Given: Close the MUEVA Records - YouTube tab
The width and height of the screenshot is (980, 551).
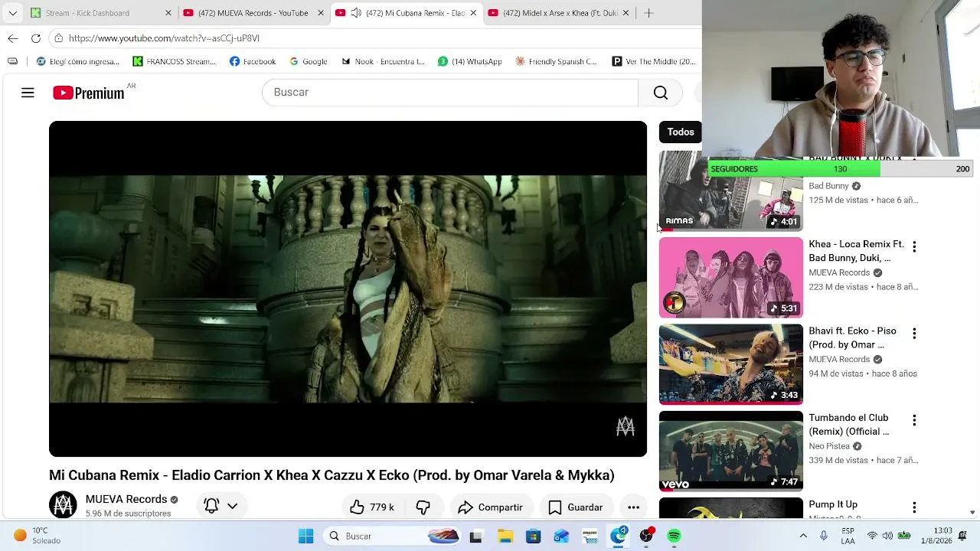Looking at the screenshot, I should (x=321, y=13).
